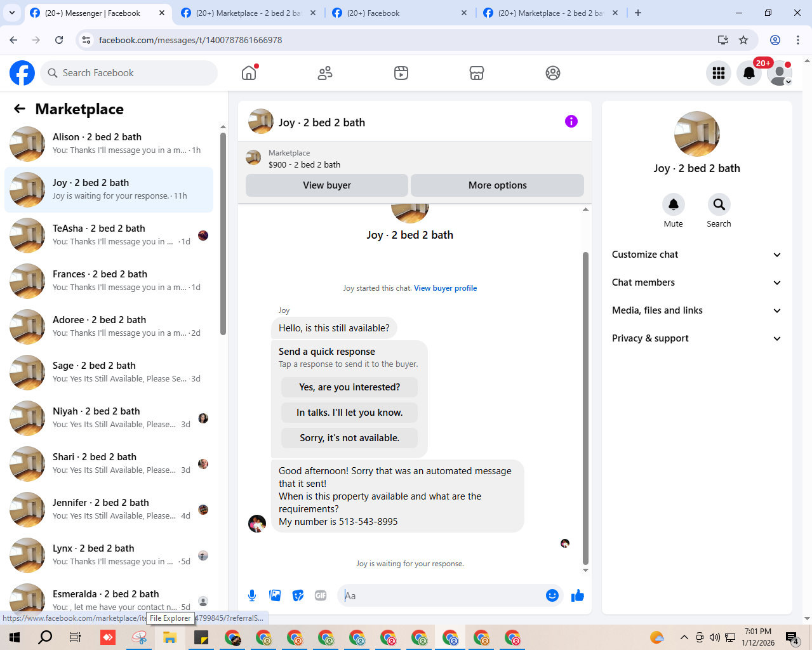Open Friends icon in top navigation
This screenshot has height=650, width=812.
pos(325,73)
